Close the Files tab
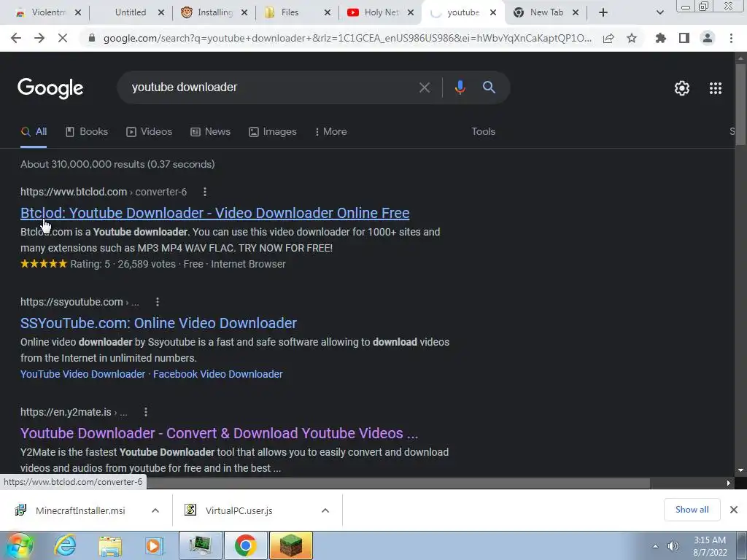The width and height of the screenshot is (747, 560). [328, 13]
